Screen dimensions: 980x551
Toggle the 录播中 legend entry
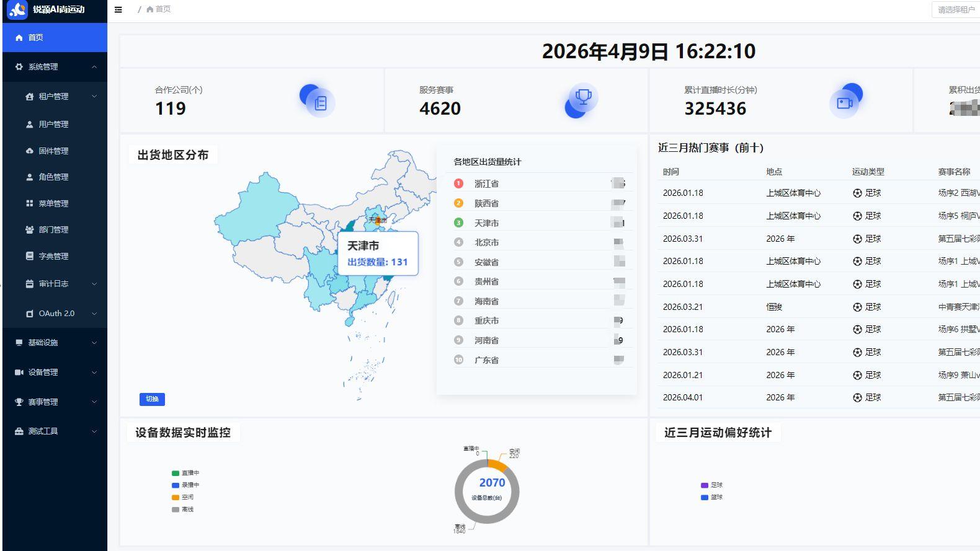[x=185, y=485]
